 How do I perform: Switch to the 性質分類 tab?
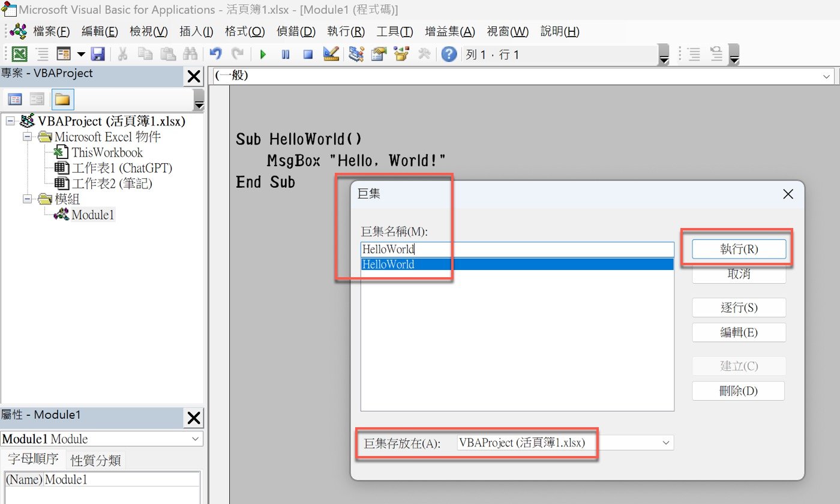(x=95, y=460)
